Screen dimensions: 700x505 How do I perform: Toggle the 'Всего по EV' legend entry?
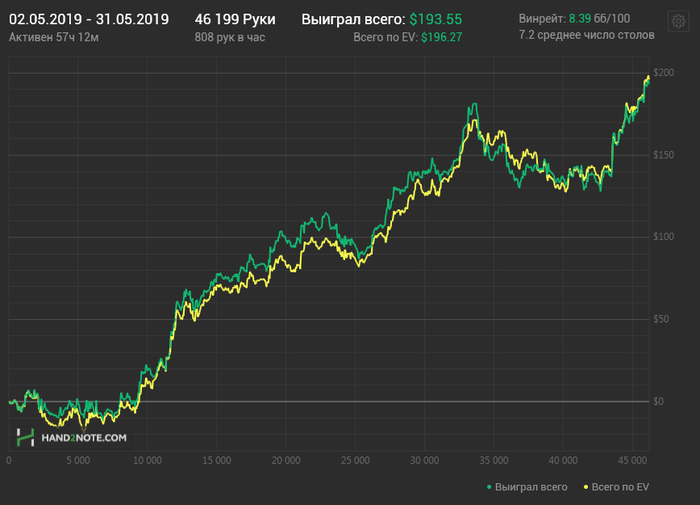[x=616, y=487]
